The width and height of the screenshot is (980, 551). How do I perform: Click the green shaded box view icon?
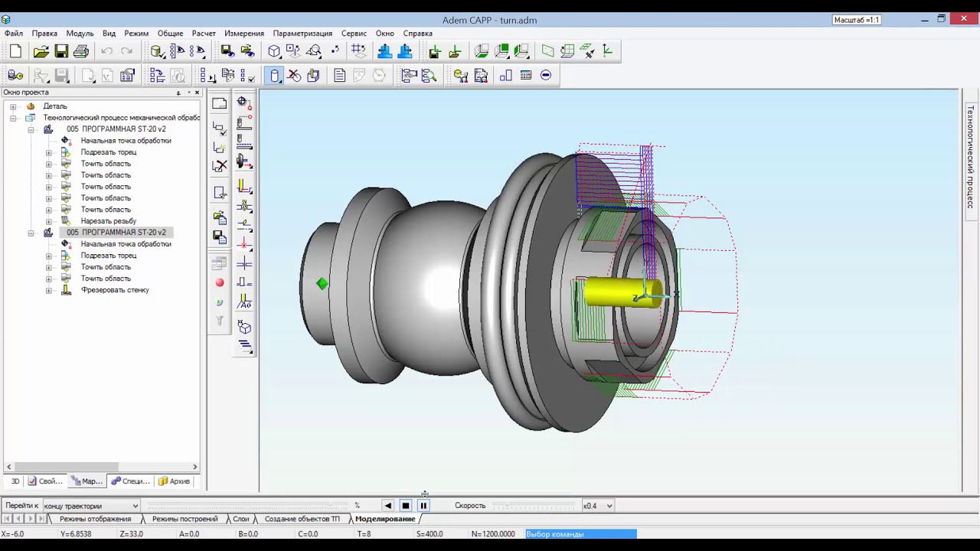(501, 51)
